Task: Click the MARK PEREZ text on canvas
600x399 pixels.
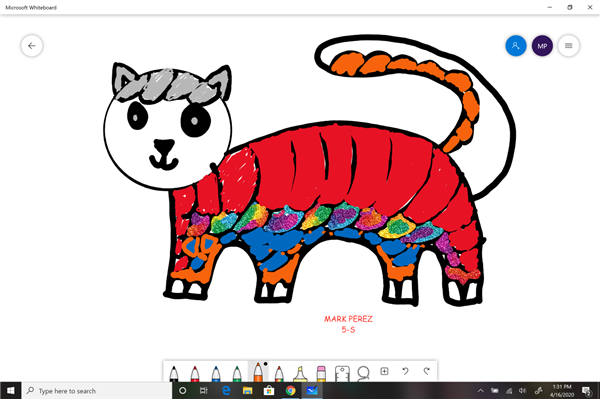Action: point(348,319)
